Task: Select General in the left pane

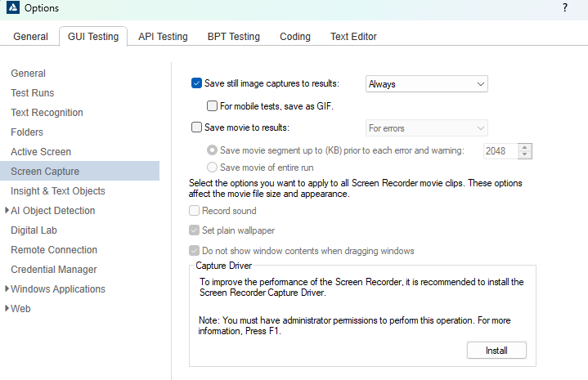Action: tap(28, 74)
